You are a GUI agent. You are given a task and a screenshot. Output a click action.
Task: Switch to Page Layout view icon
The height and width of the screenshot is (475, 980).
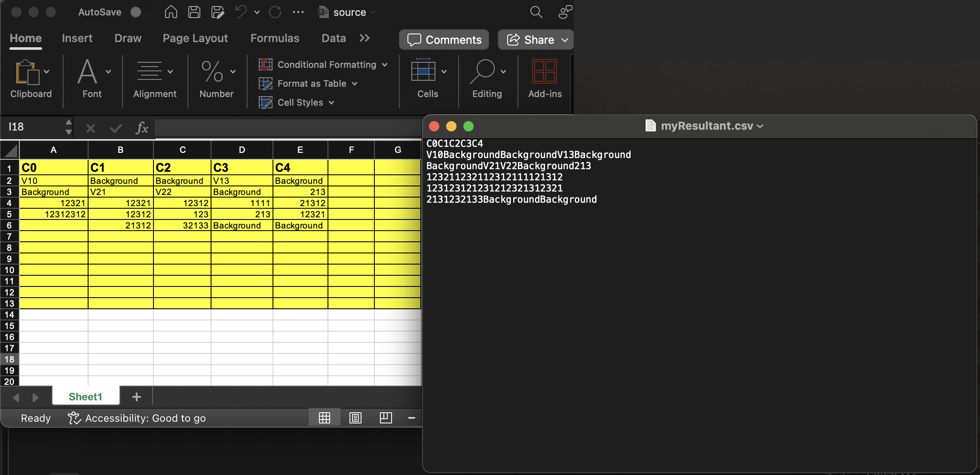[355, 417]
